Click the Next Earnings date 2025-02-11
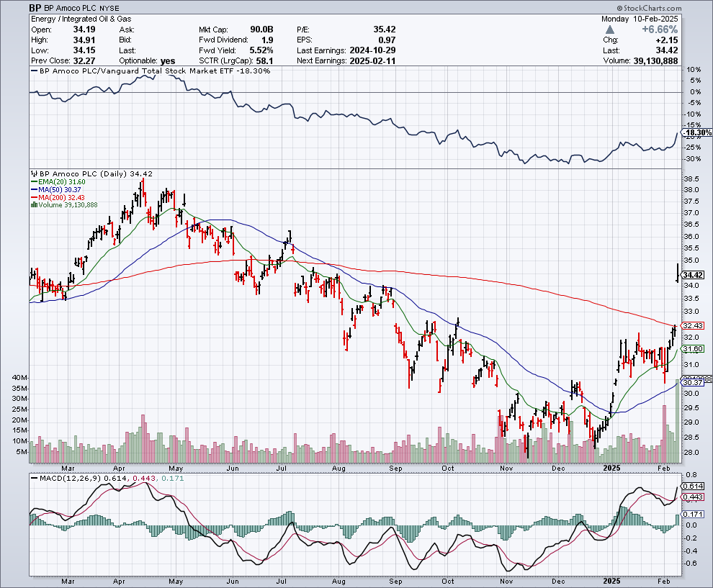713x588 pixels. [x=372, y=61]
